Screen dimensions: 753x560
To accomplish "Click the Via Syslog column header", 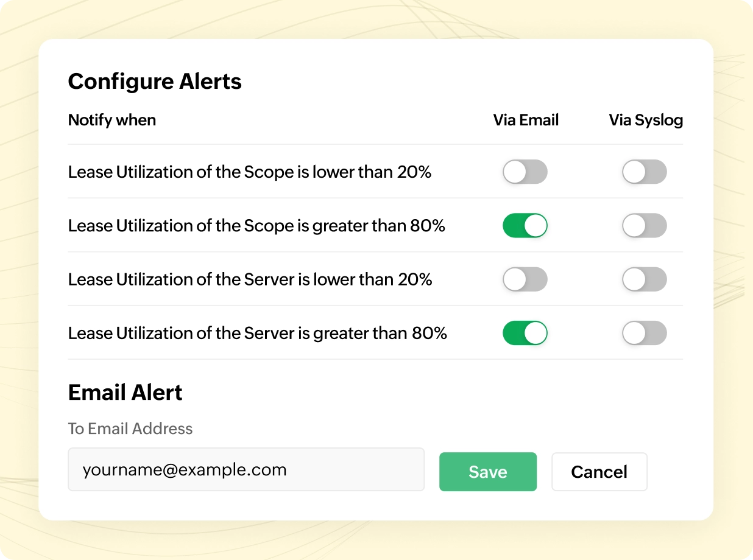I will [646, 120].
